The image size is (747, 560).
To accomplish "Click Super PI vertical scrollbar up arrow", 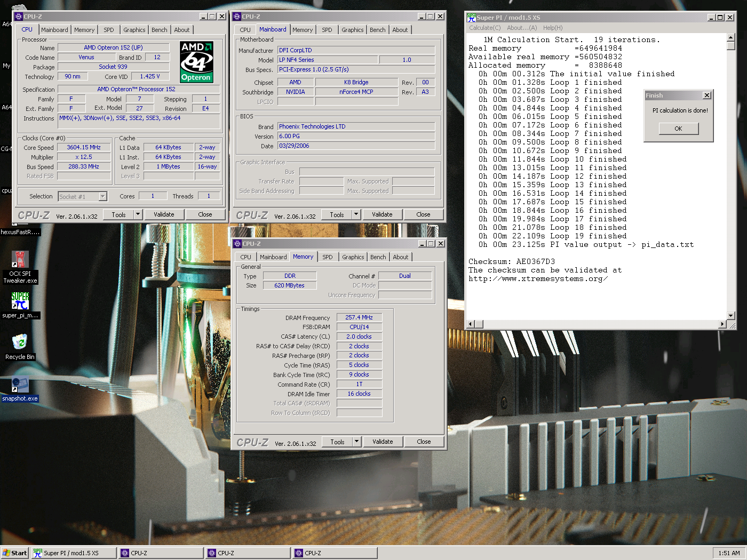I will (731, 38).
